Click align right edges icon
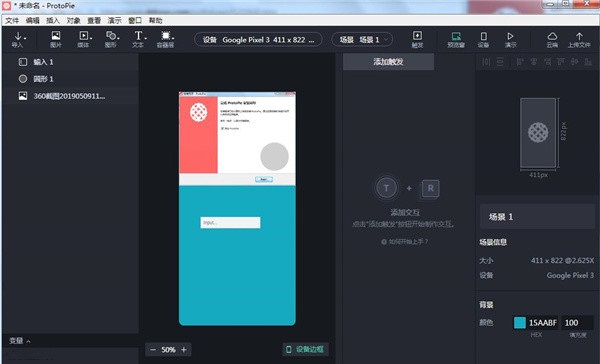Screen dimensions: 600x364 [548, 62]
